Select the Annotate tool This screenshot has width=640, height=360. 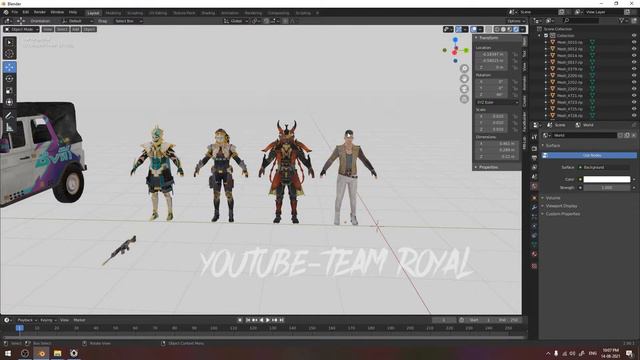point(10,116)
